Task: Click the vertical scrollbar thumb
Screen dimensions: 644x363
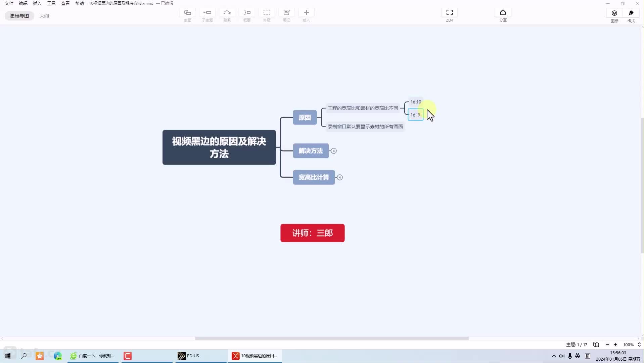Action: pyautogui.click(x=642, y=186)
